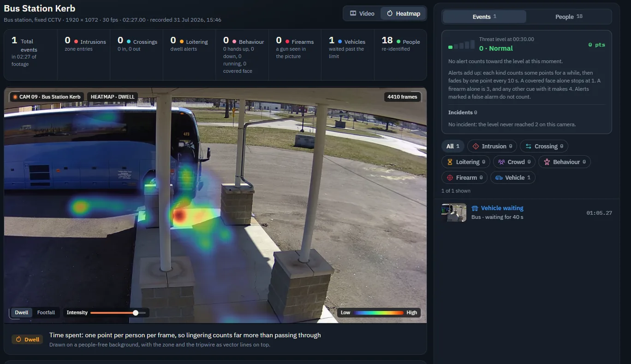The image size is (631, 364).
Task: Click the People re-identified stat card
Action: pos(400,55)
